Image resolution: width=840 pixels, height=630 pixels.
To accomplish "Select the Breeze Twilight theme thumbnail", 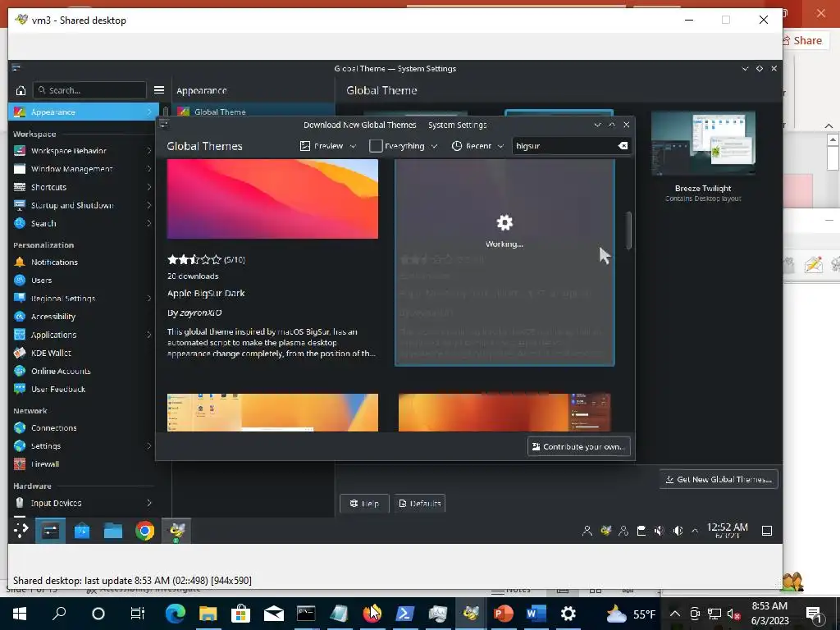I will (703, 144).
